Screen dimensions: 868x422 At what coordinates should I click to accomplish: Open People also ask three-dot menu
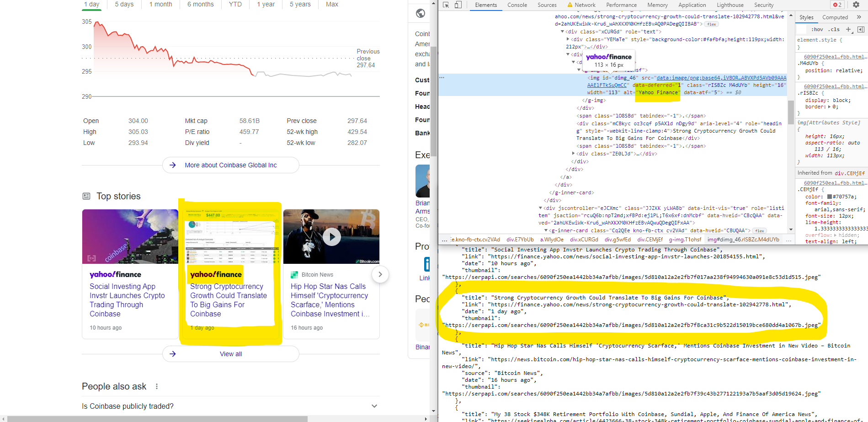157,386
